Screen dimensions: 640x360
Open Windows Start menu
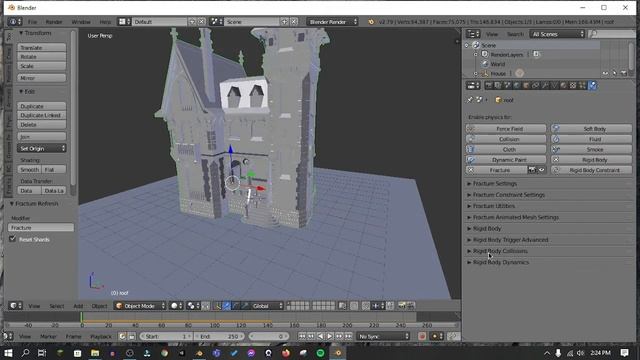coord(8,353)
